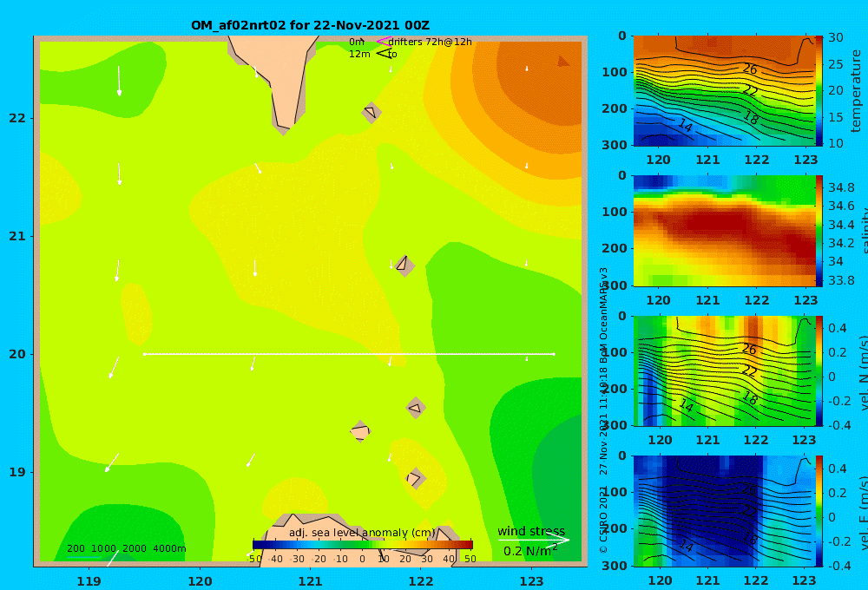The image size is (868, 590).
Task: Select the 'adj. sea level anomaly (cm)' label
Action: 361,533
